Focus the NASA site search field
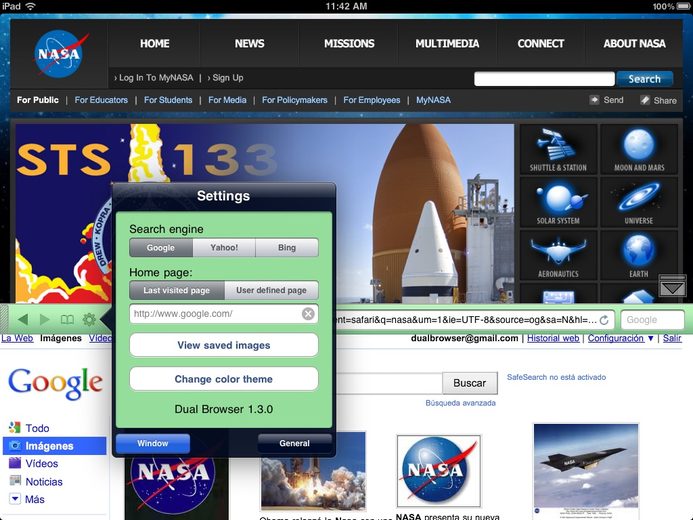 click(x=544, y=79)
